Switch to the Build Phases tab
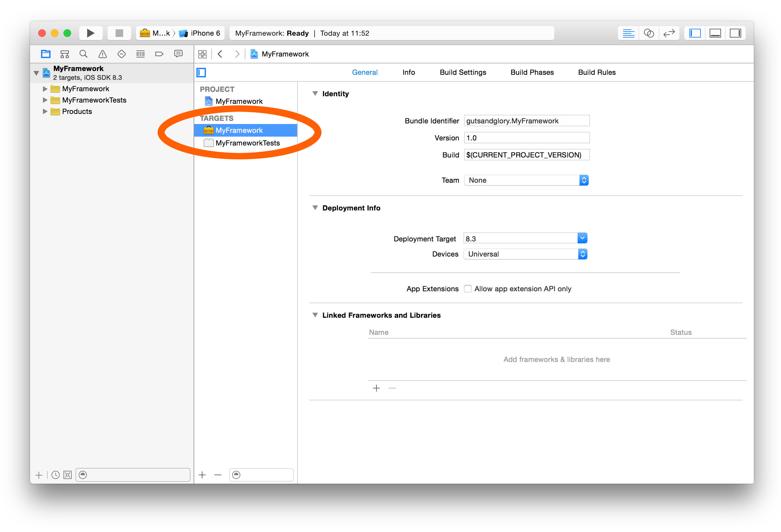 click(532, 72)
